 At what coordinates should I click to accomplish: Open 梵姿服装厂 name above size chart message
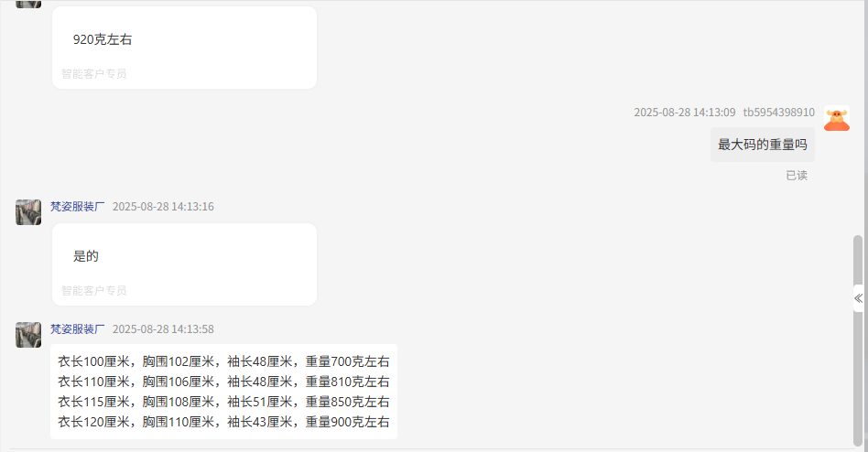(x=78, y=329)
